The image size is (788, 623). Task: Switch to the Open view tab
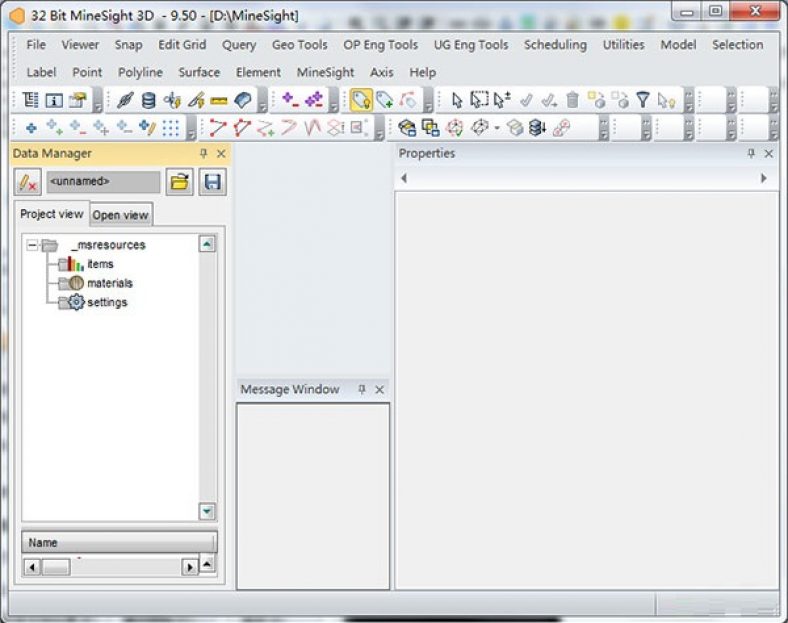point(121,215)
